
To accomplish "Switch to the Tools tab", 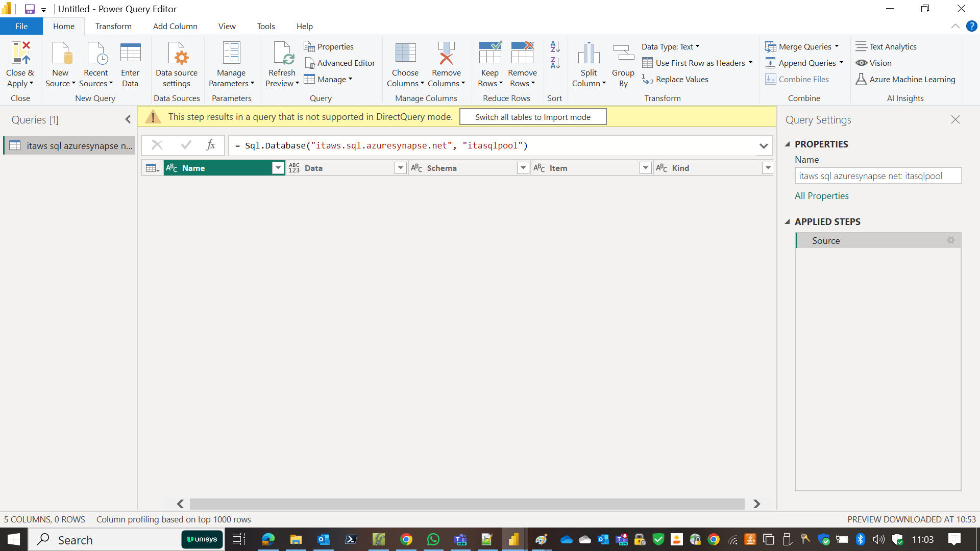I will [266, 26].
